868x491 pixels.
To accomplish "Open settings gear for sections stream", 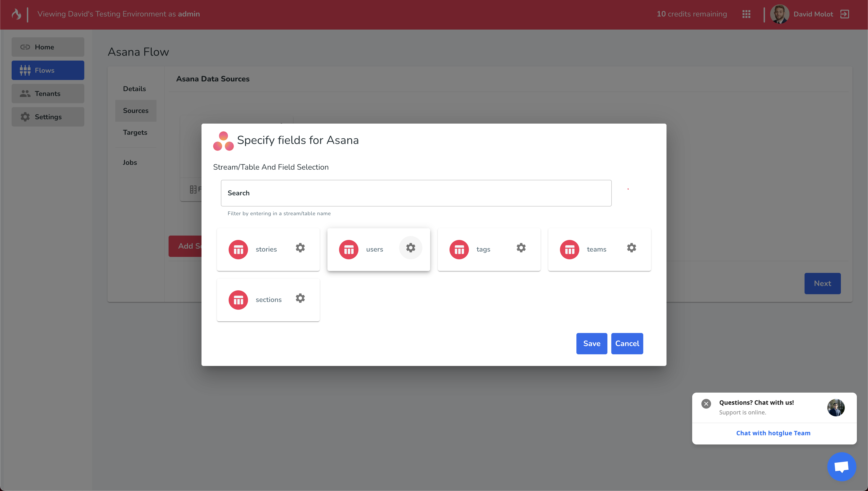I will pyautogui.click(x=300, y=298).
